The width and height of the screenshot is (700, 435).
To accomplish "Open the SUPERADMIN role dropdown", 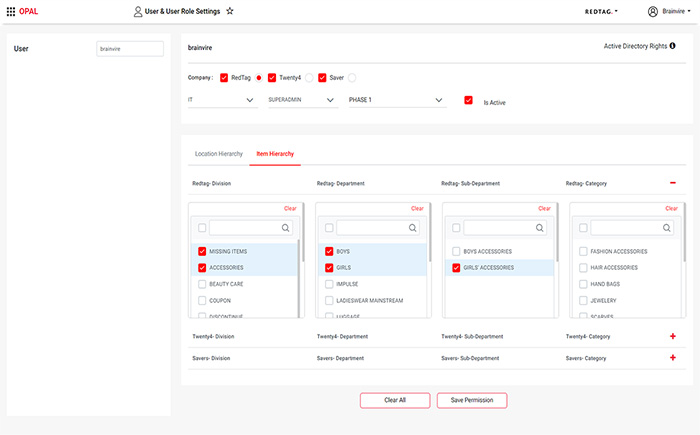I will click(303, 100).
